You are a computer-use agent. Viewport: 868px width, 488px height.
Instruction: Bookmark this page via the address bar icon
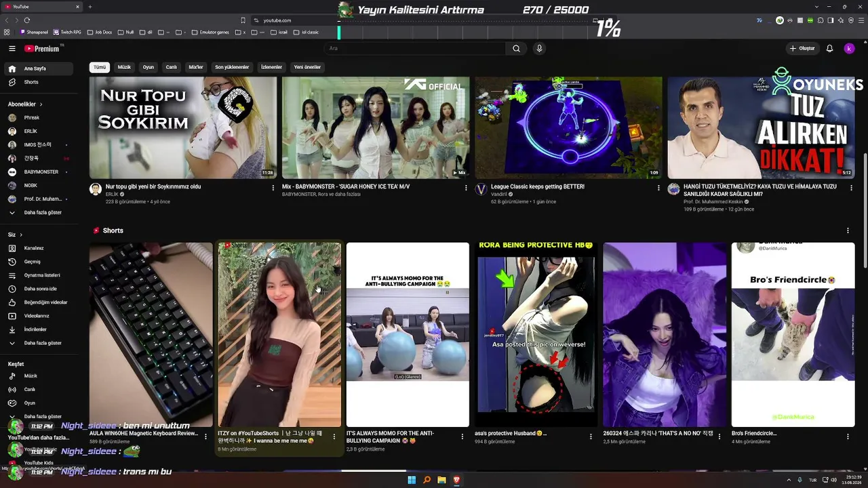tap(243, 20)
